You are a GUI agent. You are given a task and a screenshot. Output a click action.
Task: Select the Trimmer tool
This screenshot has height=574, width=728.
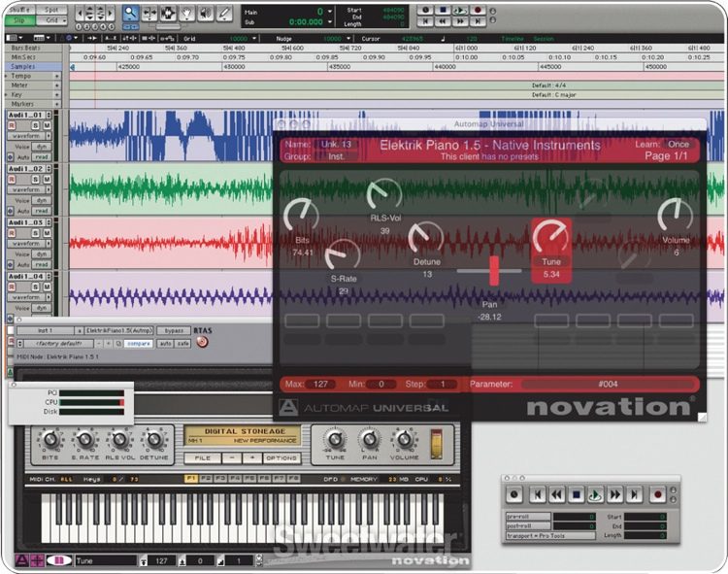point(149,14)
